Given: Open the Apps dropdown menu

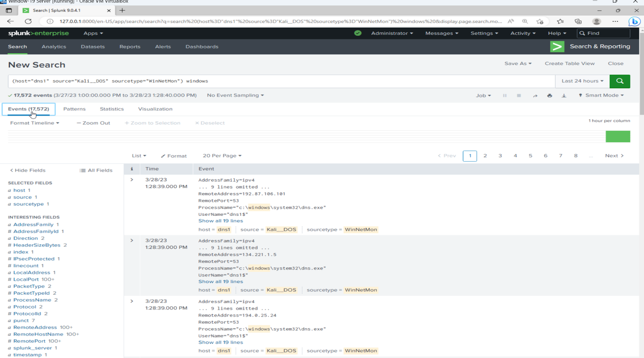Looking at the screenshot, I should pyautogui.click(x=93, y=33).
